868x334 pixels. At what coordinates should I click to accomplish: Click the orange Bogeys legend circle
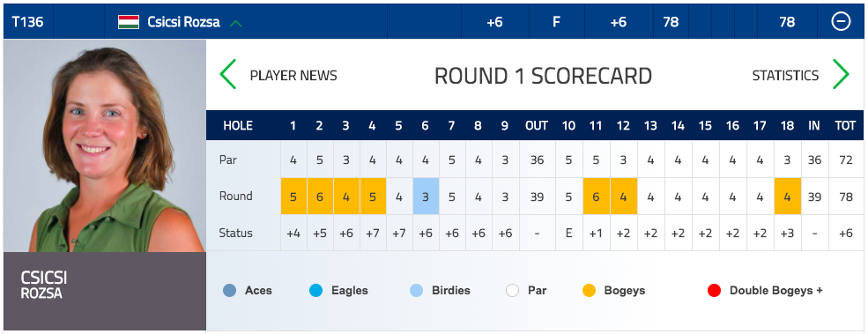589,290
